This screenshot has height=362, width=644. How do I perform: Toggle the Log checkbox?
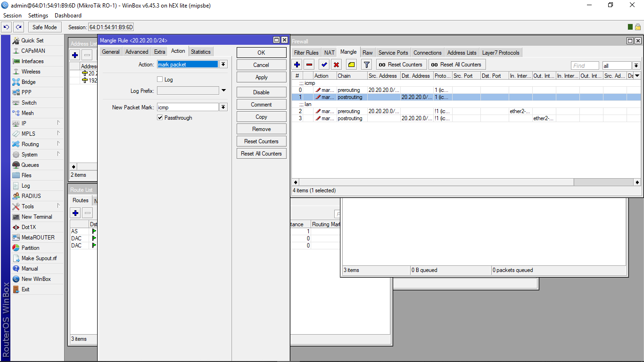click(x=160, y=80)
